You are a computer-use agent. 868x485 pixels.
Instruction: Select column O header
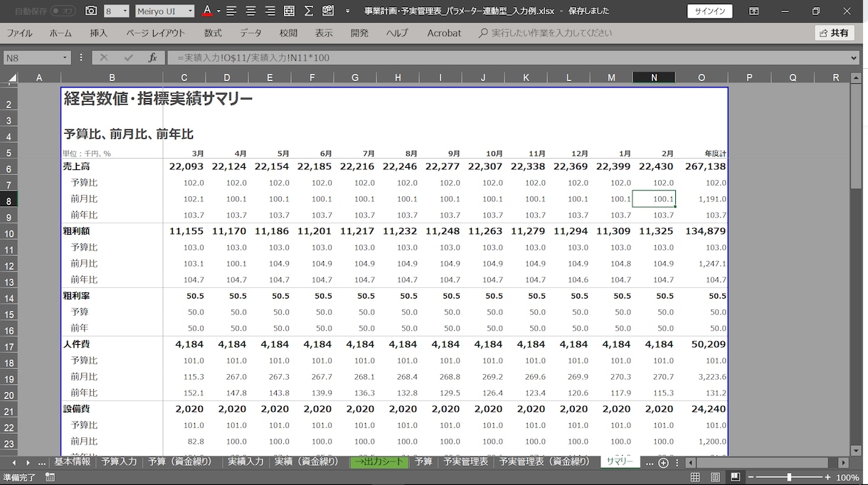(702, 78)
